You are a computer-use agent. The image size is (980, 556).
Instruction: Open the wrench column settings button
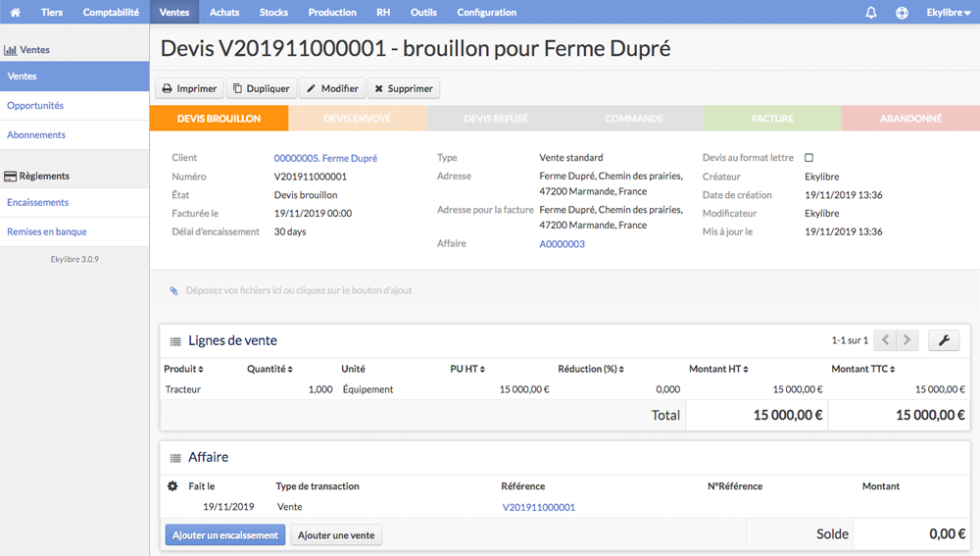click(x=944, y=340)
